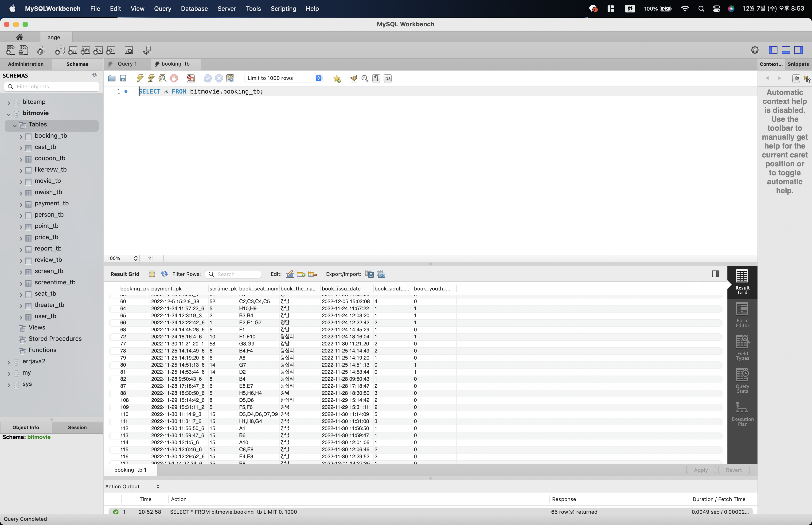Click export recordset icon next to Export/Import
812x525 pixels.
[x=369, y=274]
